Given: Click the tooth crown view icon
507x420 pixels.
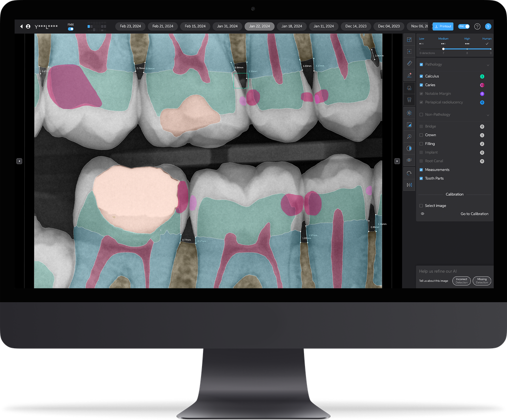Looking at the screenshot, I should (x=409, y=100).
